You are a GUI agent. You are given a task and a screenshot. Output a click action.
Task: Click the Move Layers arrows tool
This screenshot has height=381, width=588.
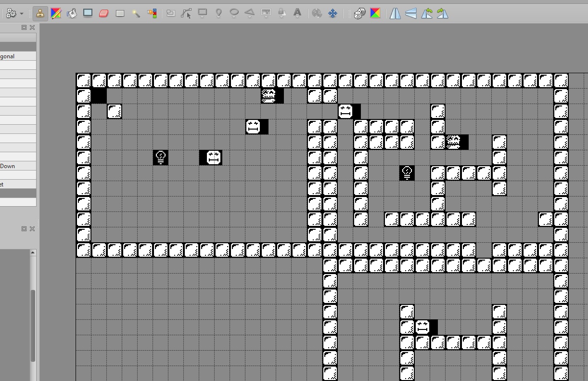[332, 13]
